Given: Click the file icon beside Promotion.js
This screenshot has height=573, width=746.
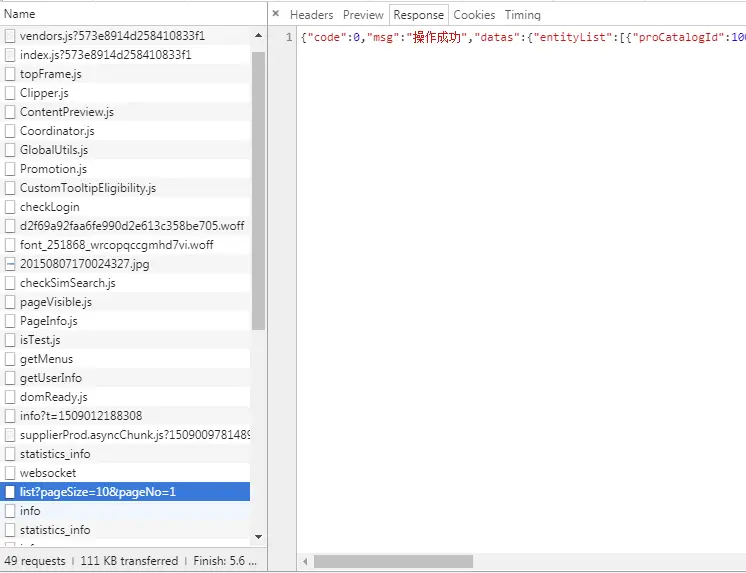Looking at the screenshot, I should [10, 169].
